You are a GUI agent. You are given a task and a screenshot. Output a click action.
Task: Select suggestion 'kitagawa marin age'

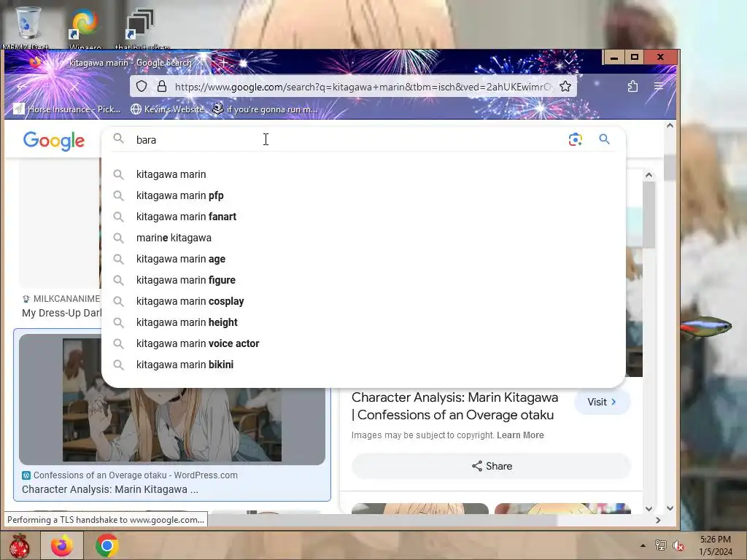[x=181, y=259]
